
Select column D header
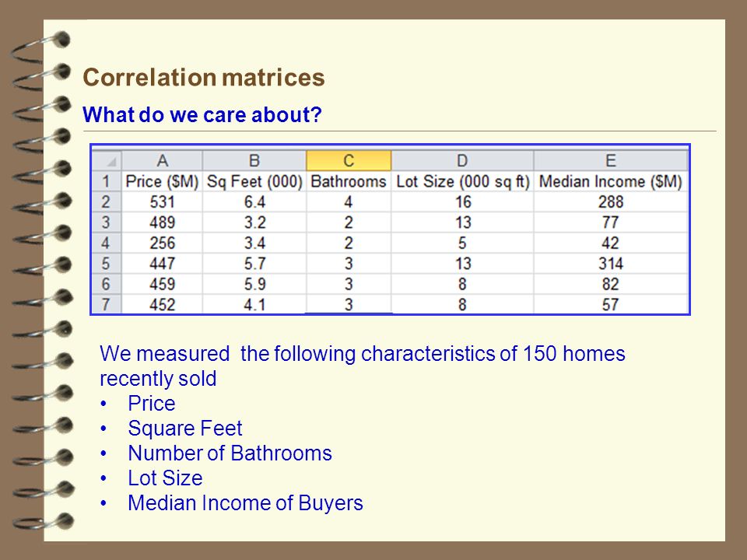(462, 160)
